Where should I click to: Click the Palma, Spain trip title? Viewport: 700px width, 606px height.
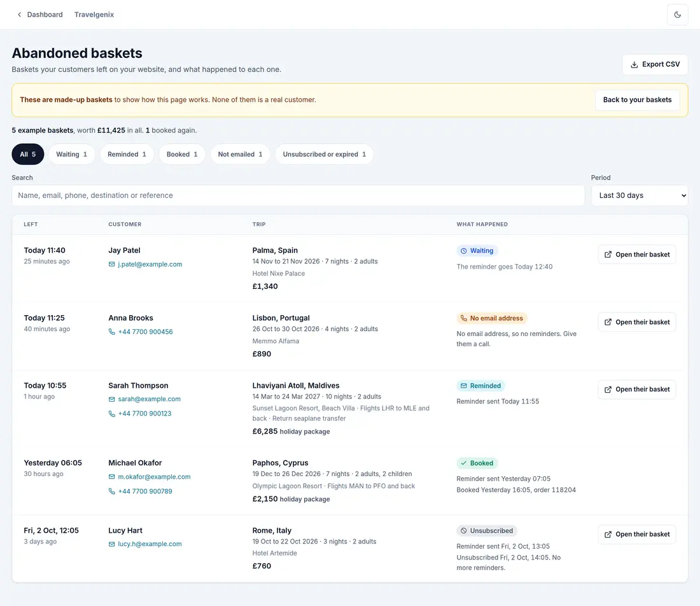click(x=275, y=251)
